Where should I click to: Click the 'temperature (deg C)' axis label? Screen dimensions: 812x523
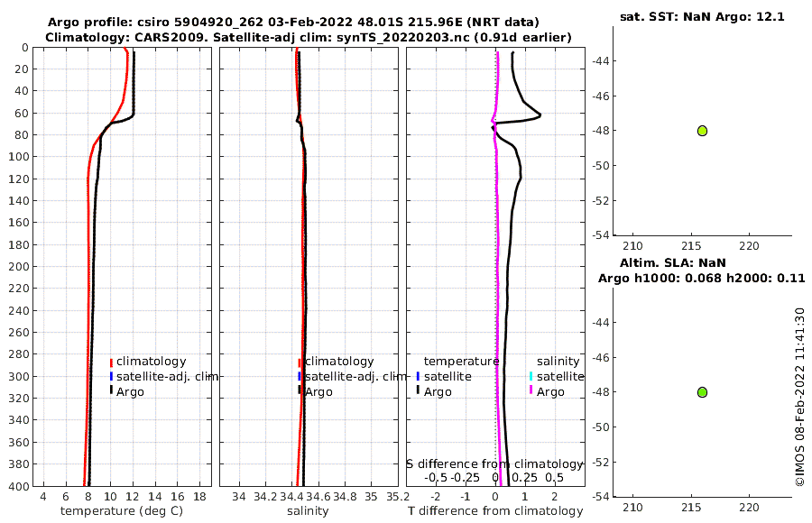click(x=122, y=511)
